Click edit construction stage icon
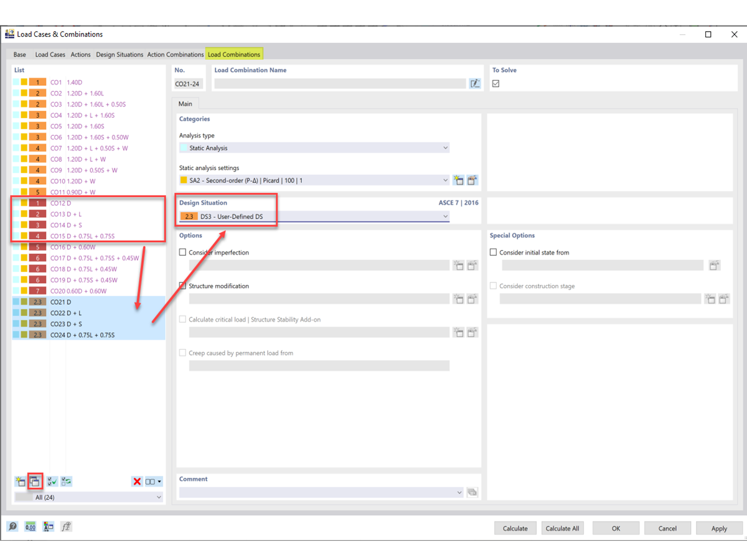The image size is (747, 560). (724, 299)
